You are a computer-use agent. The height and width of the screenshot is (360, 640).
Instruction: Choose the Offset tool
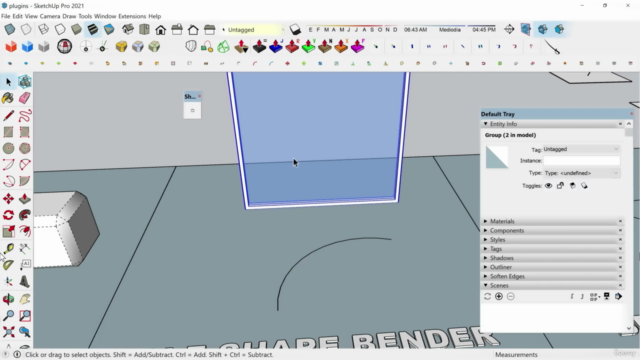pos(24,231)
